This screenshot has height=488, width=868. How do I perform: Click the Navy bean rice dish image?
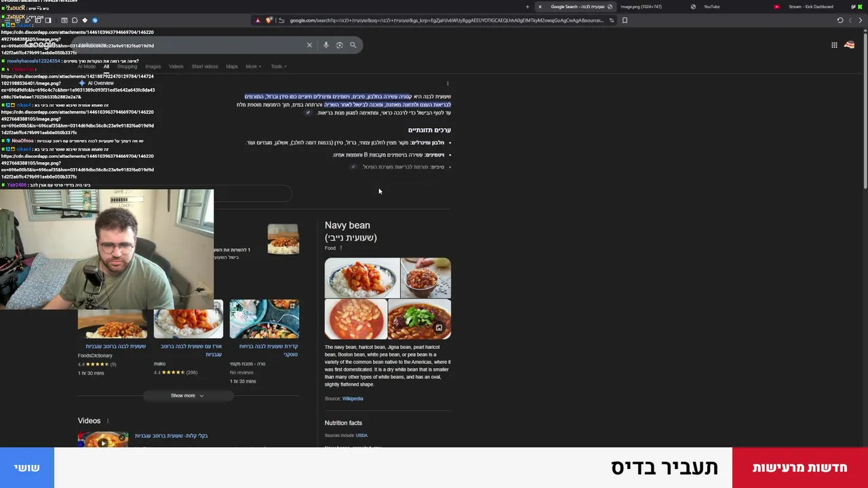362,278
